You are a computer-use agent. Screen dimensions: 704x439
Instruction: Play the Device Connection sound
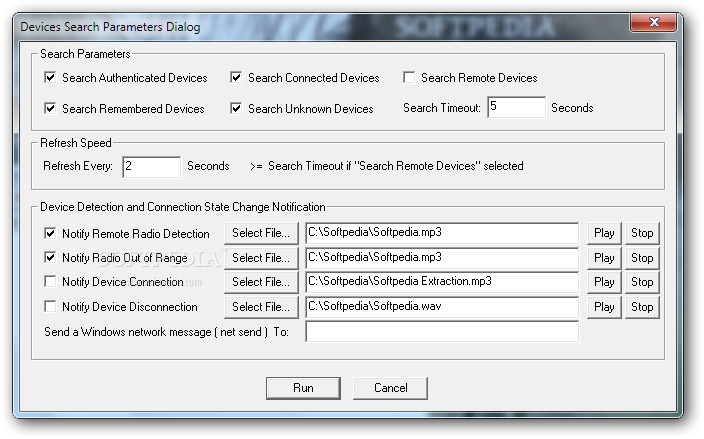[x=604, y=282]
